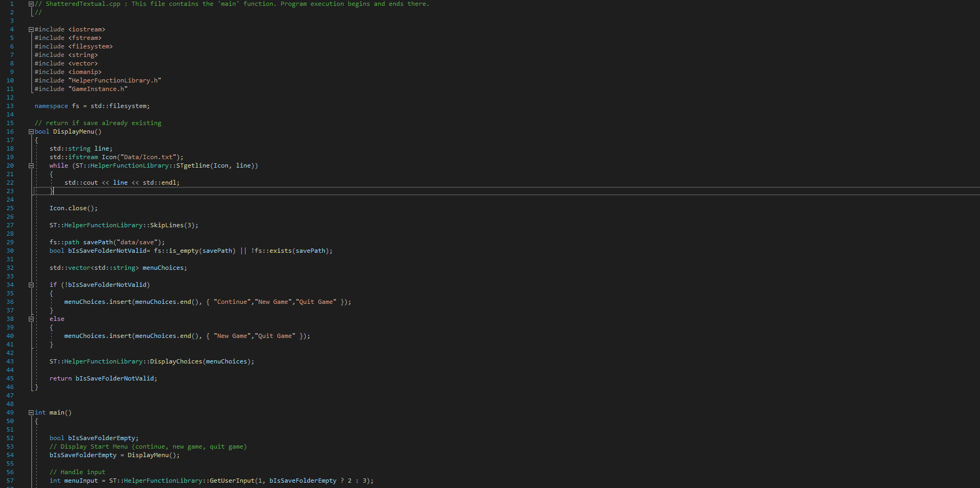Collapse the header comment block at line 1

click(31, 4)
